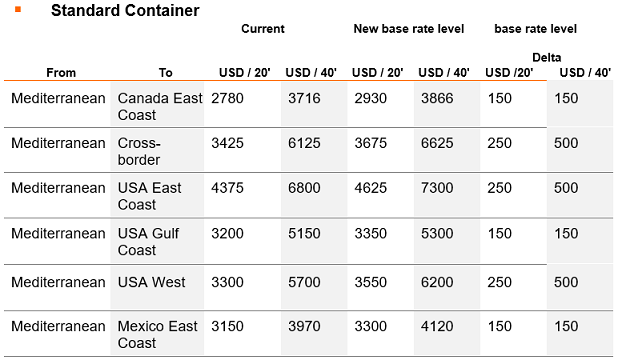Viewport: 618px width, 360px height.
Task: Select the Cross-border destination cell
Action: (157, 150)
